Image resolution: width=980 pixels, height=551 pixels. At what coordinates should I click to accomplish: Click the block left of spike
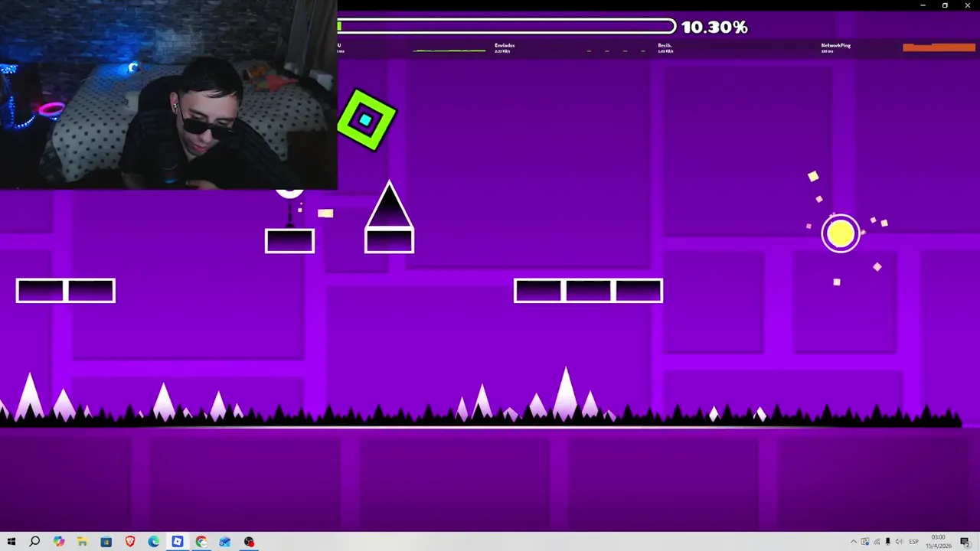click(x=289, y=241)
